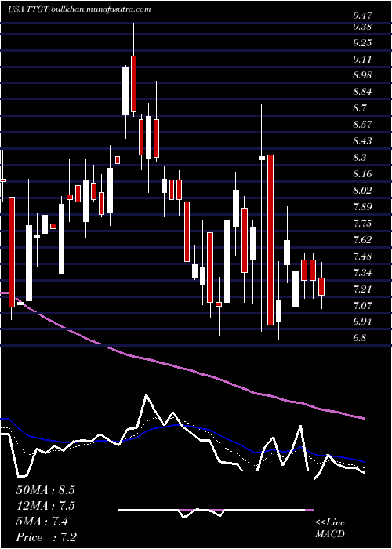Click the tallest red candlestick peaking near 9.38
392x549 pixels.
133,84
